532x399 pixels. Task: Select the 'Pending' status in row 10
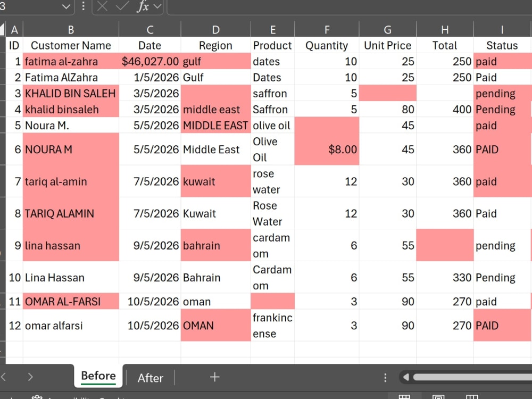[502, 277]
